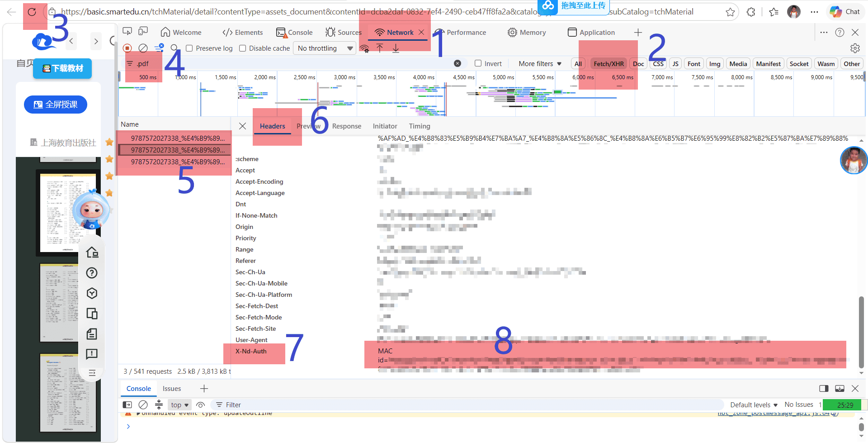Reload the page with the browser refresh icon
This screenshot has height=443, width=868.
pyautogui.click(x=32, y=12)
